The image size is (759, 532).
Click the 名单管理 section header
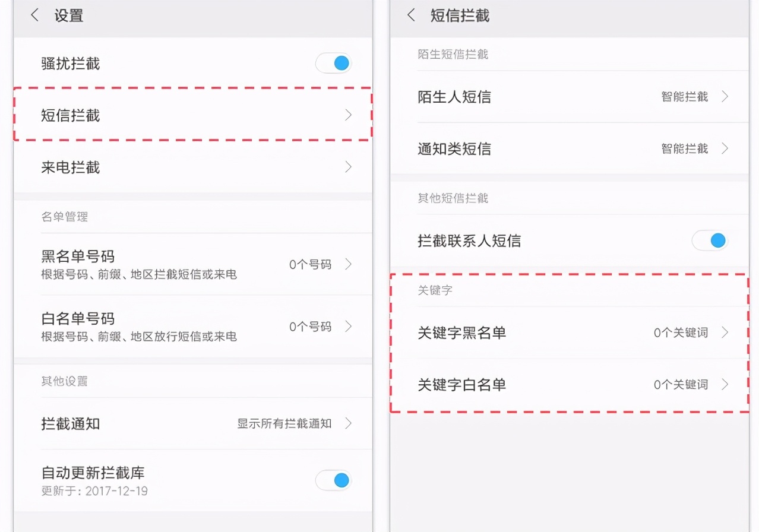pos(64,217)
